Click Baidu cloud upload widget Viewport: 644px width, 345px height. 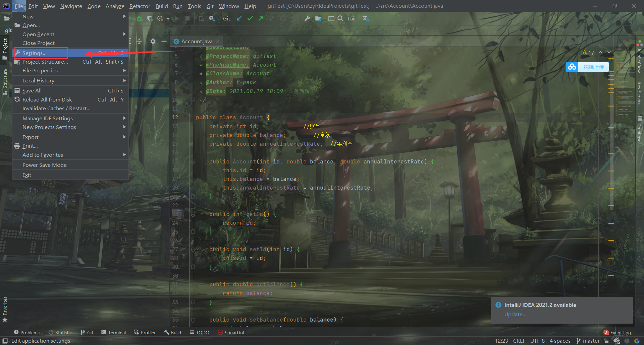(587, 67)
